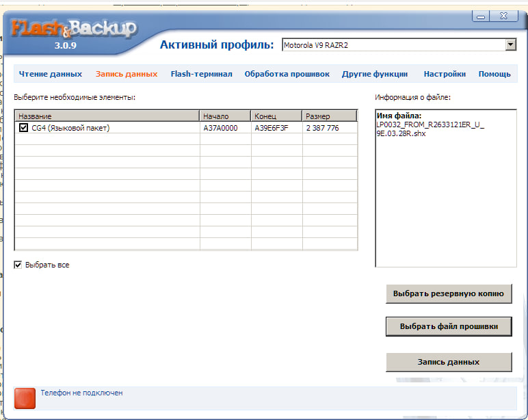
Task: Start writing with Запись данных button
Action: click(449, 362)
